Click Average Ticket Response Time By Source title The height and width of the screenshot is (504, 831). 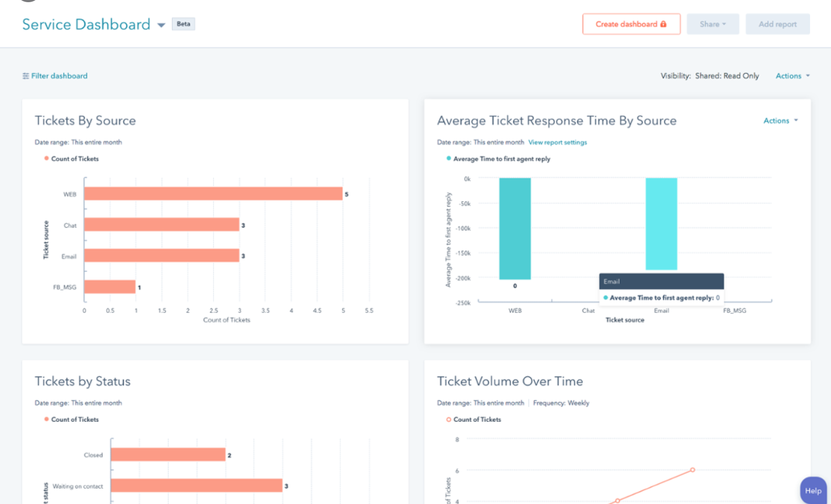(x=557, y=121)
